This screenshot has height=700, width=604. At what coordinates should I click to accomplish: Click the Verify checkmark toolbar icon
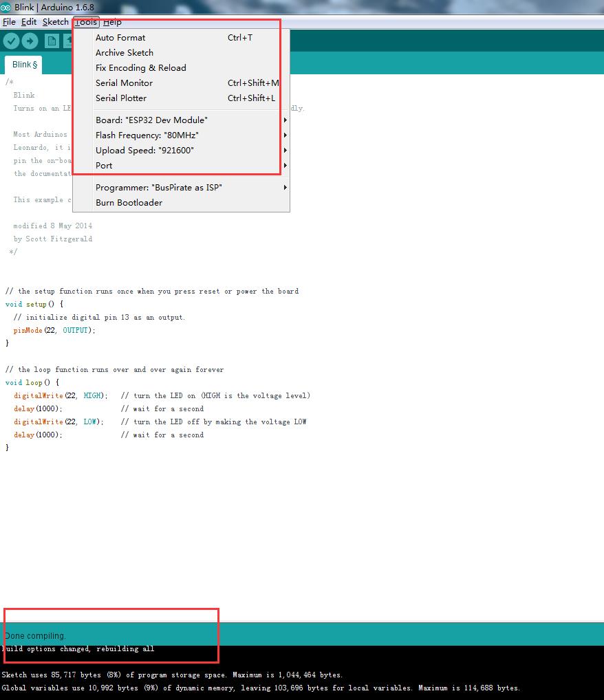12,41
